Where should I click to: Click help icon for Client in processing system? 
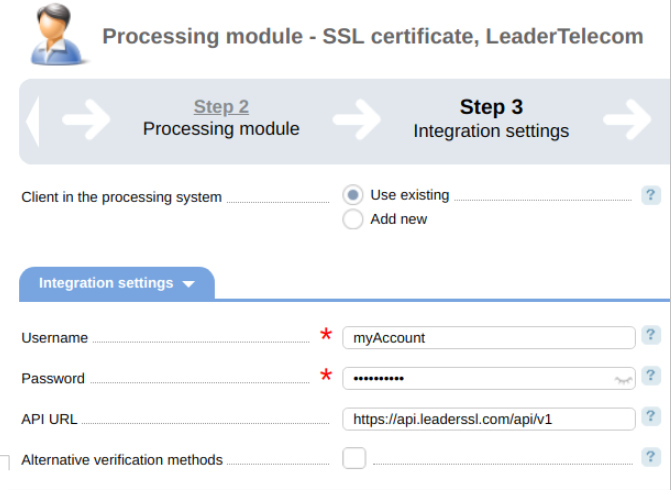(x=651, y=195)
